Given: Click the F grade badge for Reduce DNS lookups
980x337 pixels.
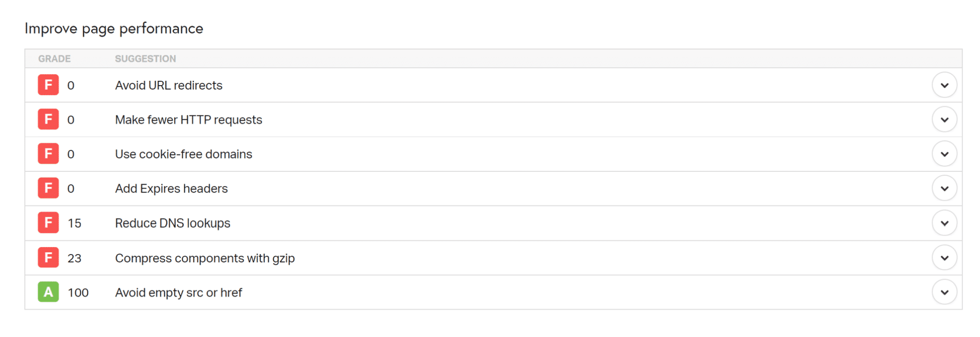Looking at the screenshot, I should coord(47,223).
